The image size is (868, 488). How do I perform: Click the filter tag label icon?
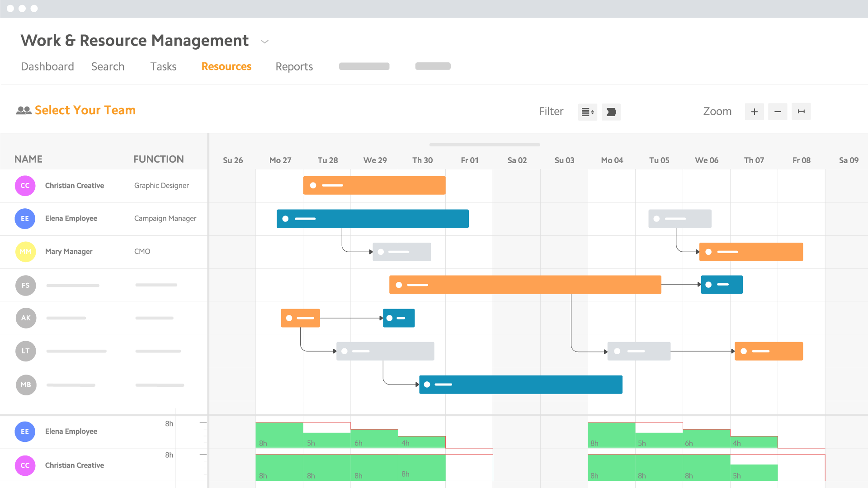[611, 112]
